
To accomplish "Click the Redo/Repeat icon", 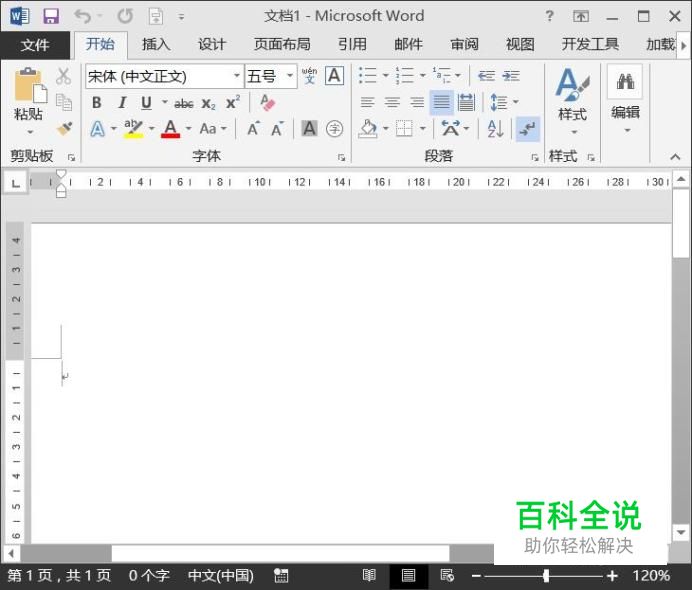I will [x=125, y=17].
